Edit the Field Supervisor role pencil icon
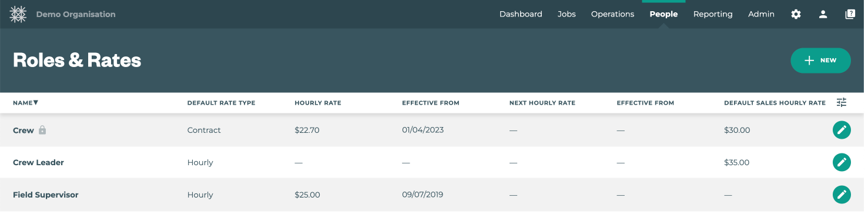Viewport: 868px width, 214px height. point(842,195)
